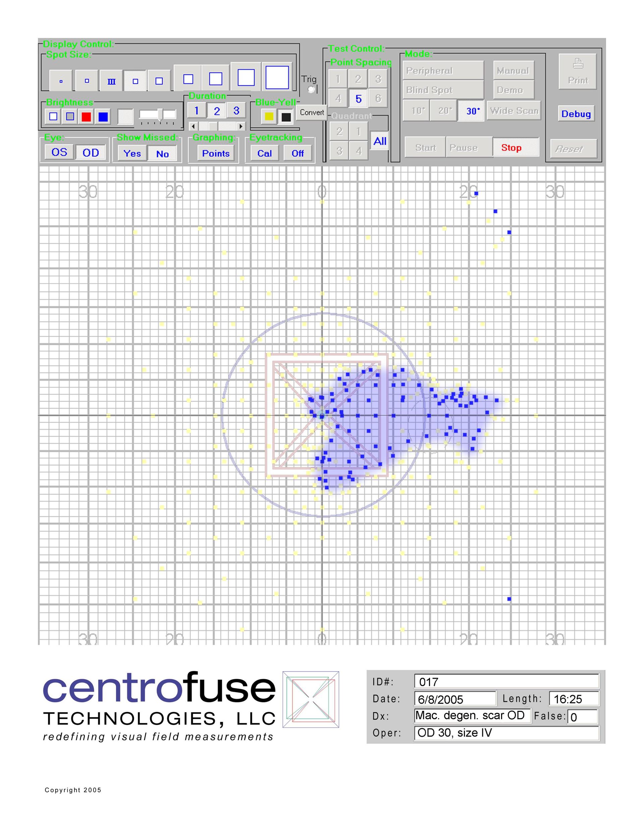Click the duration scrollbar left arrow
Image resolution: width=644 pixels, height=834 pixels.
[x=194, y=126]
